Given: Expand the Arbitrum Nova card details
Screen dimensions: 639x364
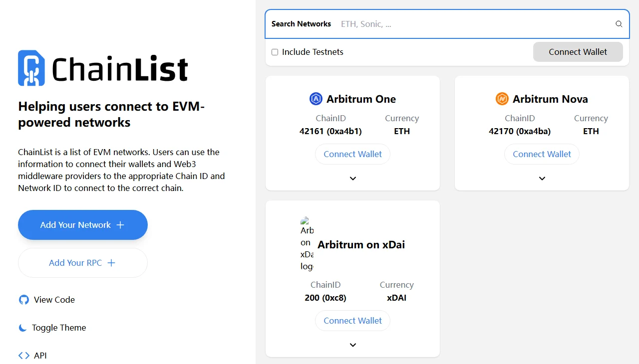Looking at the screenshot, I should point(542,179).
